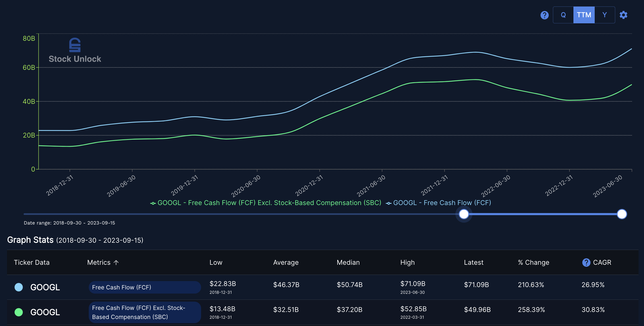This screenshot has height=326, width=644.
Task: Click GOOGL ticker in the Excl. SBC row
Action: [45, 312]
